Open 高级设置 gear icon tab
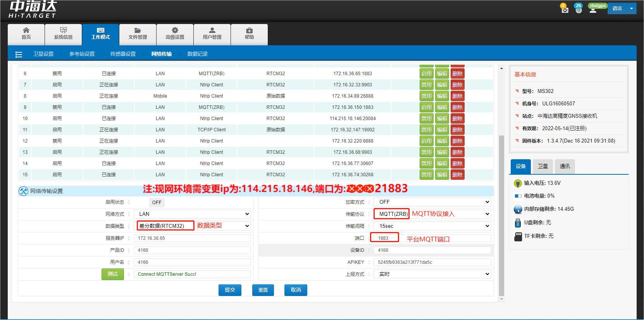Viewport: 644px width, 320px height. pos(175,34)
